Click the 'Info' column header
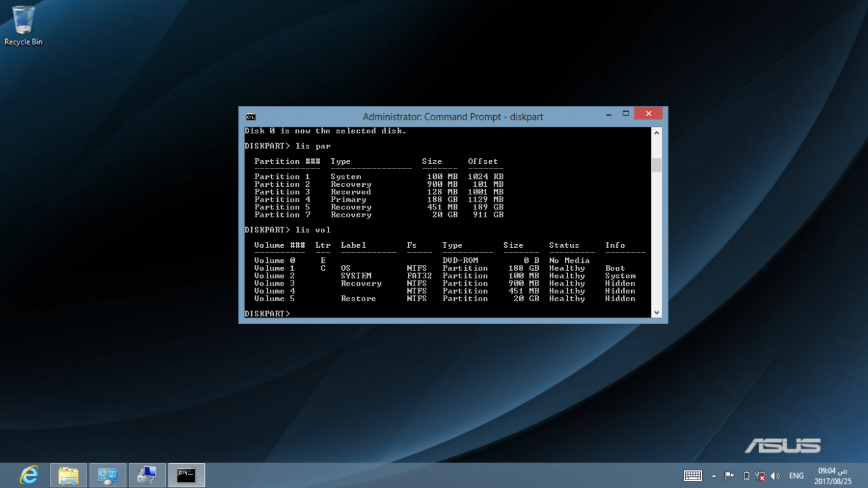 click(615, 245)
